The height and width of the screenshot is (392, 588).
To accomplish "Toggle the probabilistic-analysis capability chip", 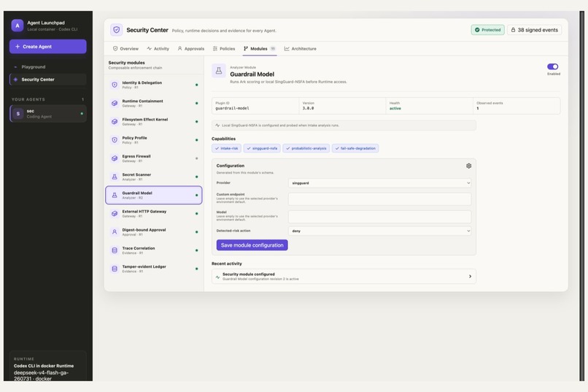I will pos(306,148).
